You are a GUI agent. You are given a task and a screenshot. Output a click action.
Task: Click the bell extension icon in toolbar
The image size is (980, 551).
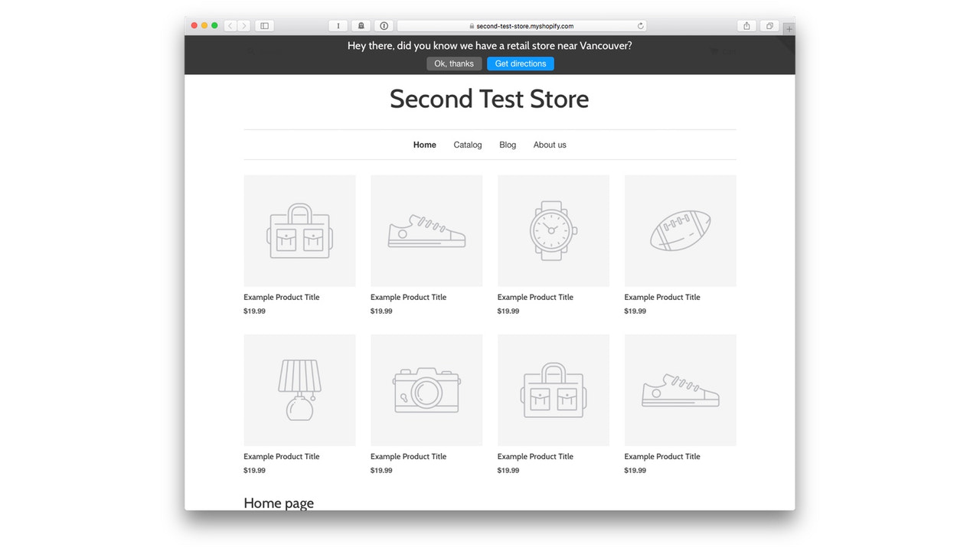(x=361, y=25)
